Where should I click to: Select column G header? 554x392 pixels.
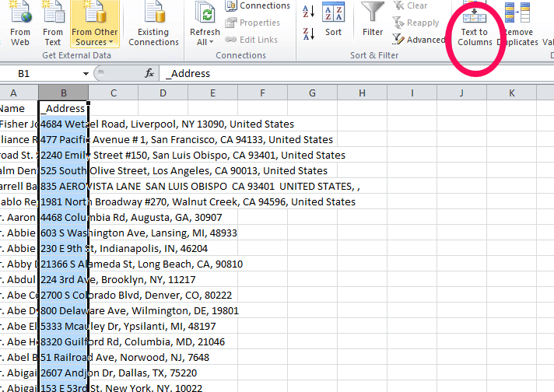312,93
